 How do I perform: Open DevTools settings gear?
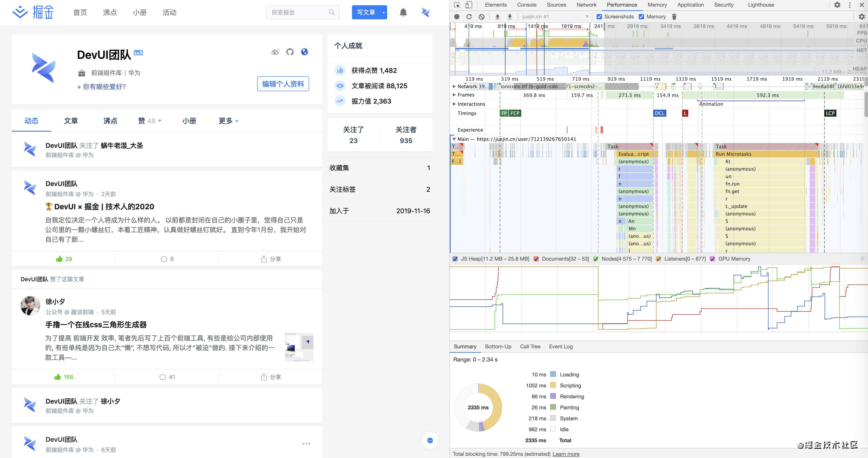click(837, 5)
